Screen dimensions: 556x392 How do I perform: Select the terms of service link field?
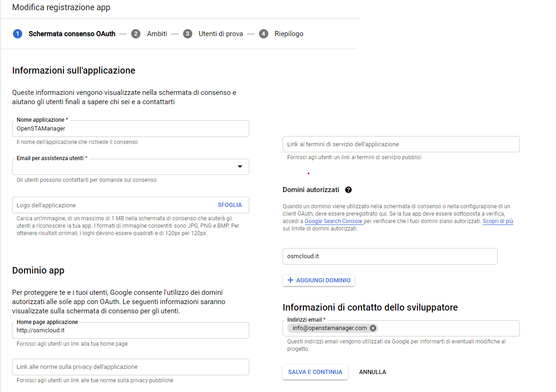(x=401, y=144)
